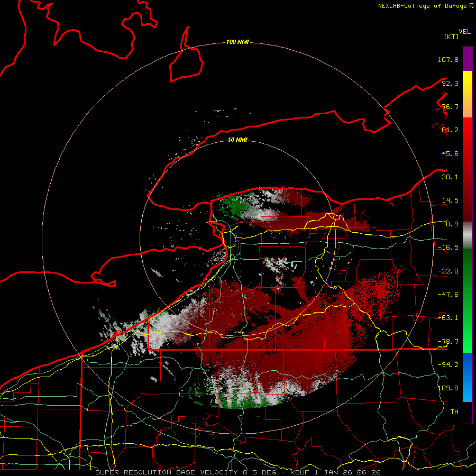The height and width of the screenshot is (476, 476).
Task: Click the -94.2 velocity scale value
Action: (x=448, y=365)
